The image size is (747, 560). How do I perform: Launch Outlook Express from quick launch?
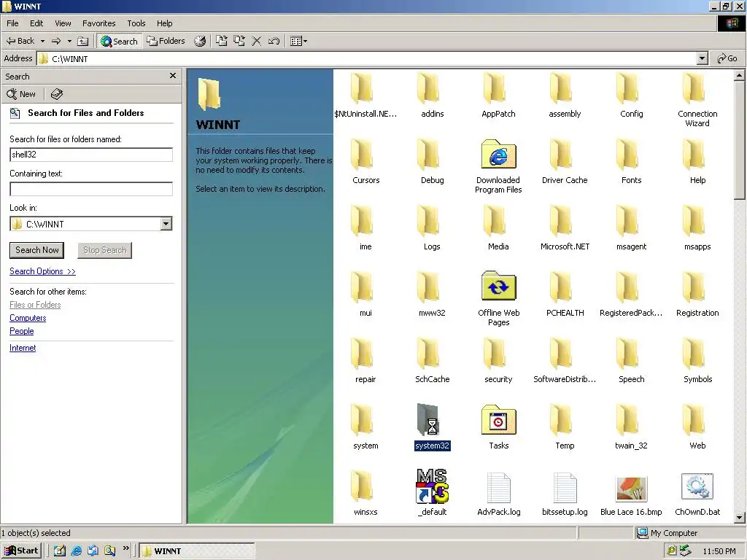pyautogui.click(x=93, y=551)
